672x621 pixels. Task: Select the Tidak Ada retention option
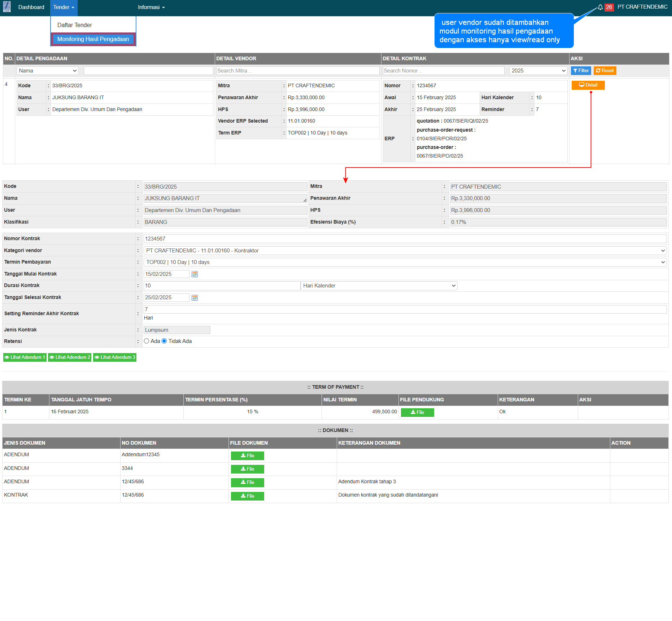(x=164, y=341)
